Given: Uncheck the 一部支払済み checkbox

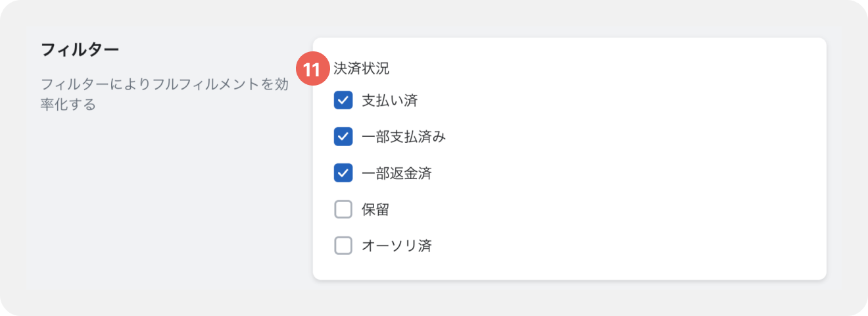Looking at the screenshot, I should 343,137.
